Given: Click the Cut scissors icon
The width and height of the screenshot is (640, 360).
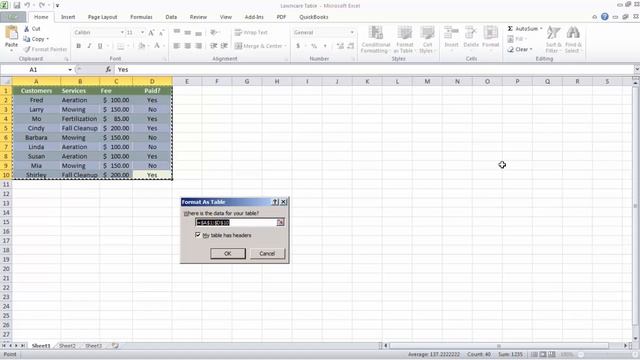Looking at the screenshot, I should (27, 29).
